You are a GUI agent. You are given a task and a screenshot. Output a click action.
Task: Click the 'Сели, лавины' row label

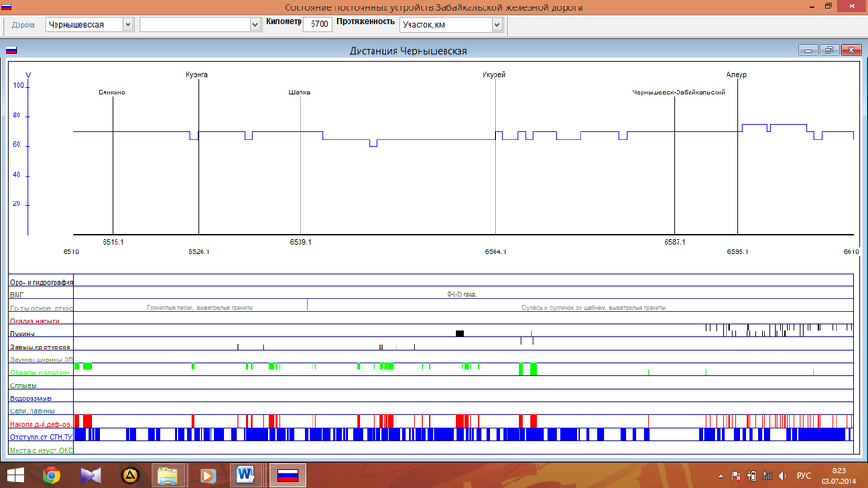point(31,410)
